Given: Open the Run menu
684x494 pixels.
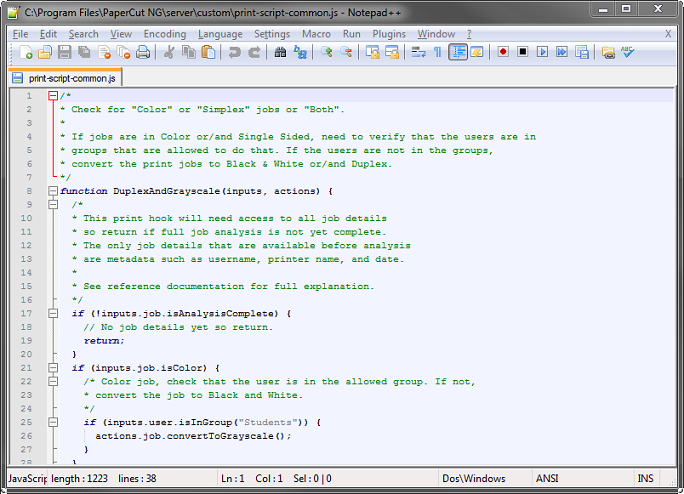Looking at the screenshot, I should pyautogui.click(x=352, y=34).
